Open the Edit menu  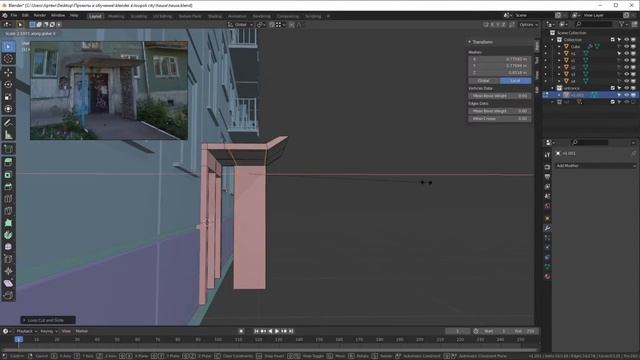25,16
